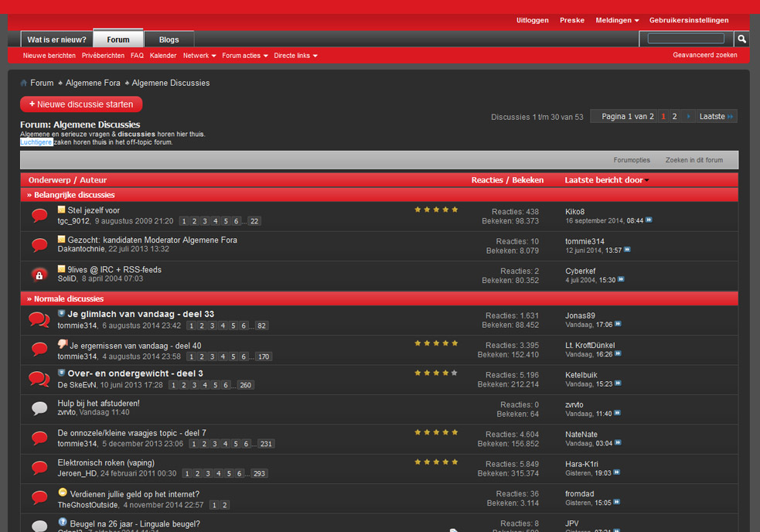This screenshot has height=532, width=760.
Task: Open Forum acties dropdown
Action: (245, 56)
